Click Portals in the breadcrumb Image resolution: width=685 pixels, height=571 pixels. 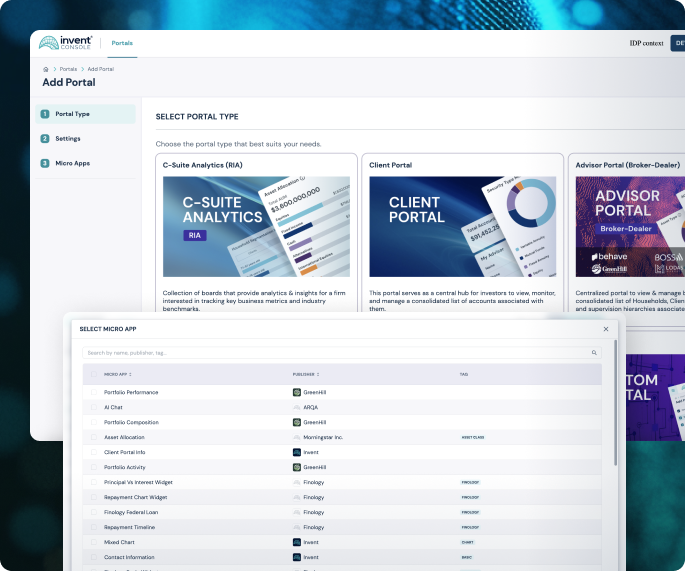click(68, 69)
